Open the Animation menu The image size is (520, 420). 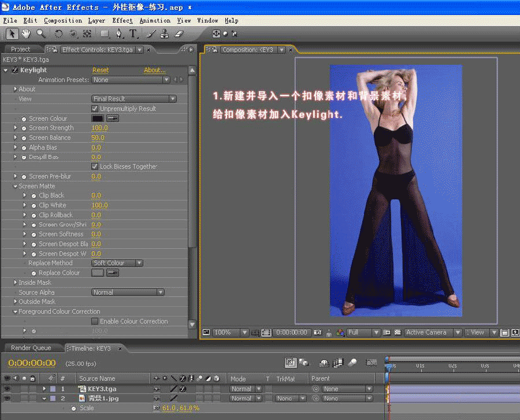coord(155,21)
